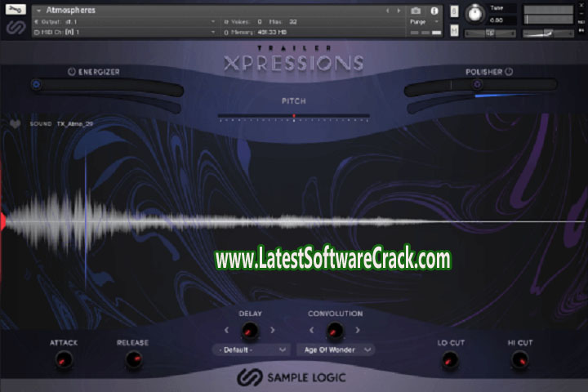Click the Sample Logic logo at the bottom
Image resolution: width=588 pixels, height=392 pixels.
point(292,377)
